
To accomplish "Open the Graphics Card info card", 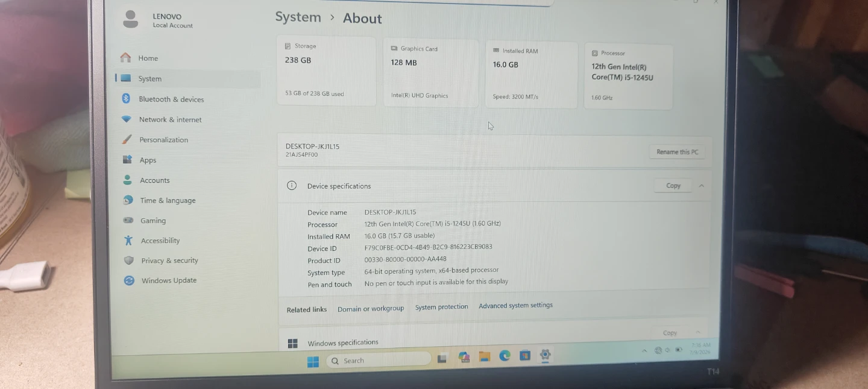I will pyautogui.click(x=430, y=73).
